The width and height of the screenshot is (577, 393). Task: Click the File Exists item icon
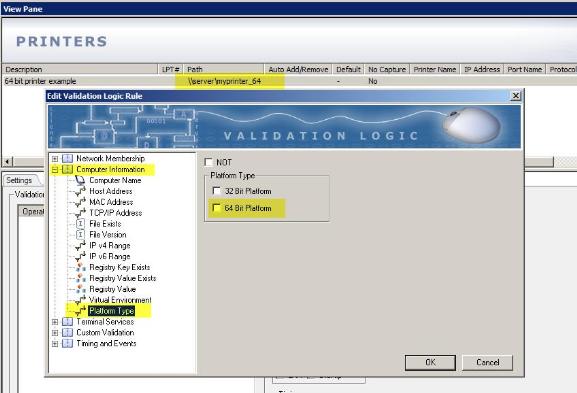point(80,224)
